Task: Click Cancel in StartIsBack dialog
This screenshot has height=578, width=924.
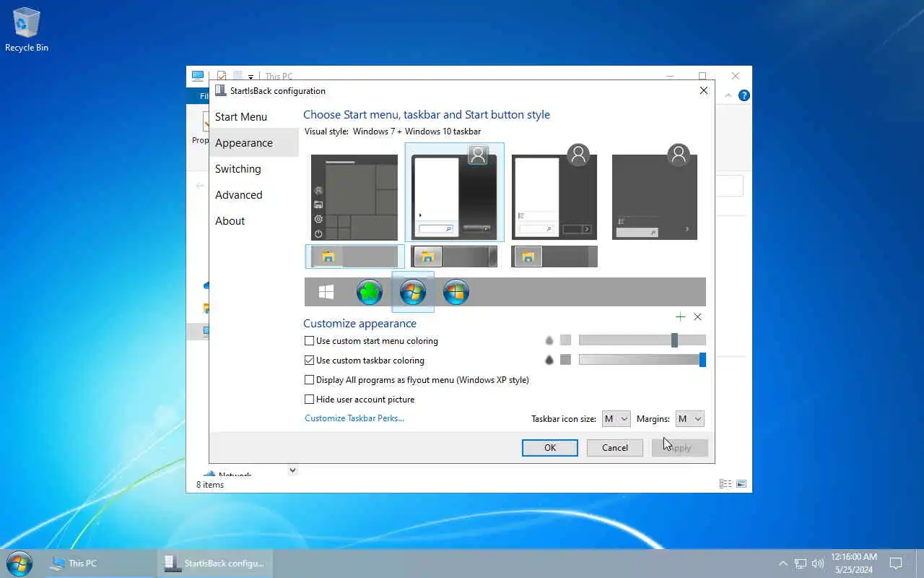Action: 615,447
